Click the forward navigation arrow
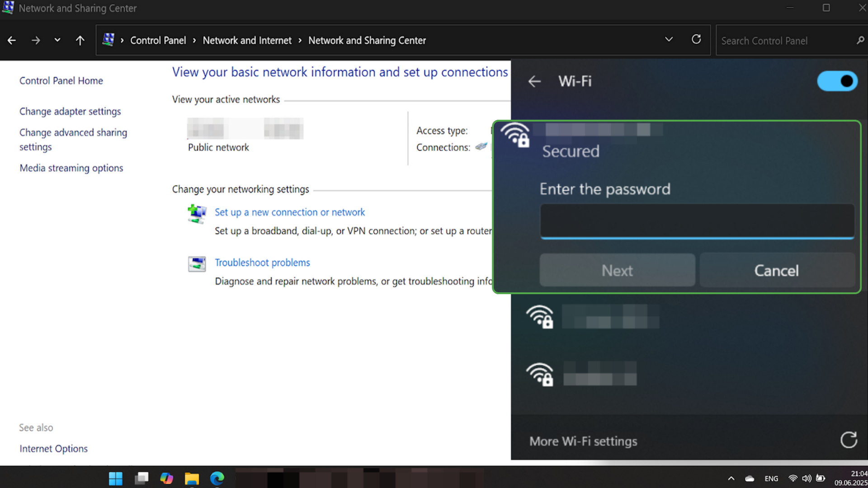The width and height of the screenshot is (868, 488). click(x=36, y=41)
